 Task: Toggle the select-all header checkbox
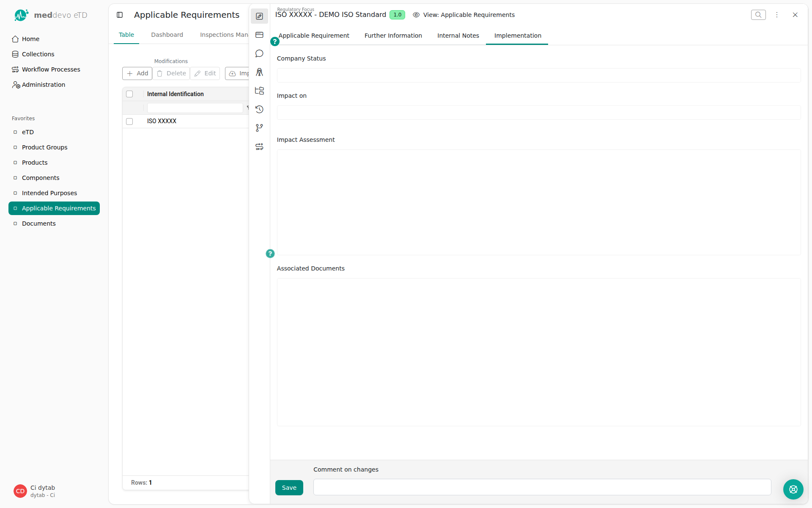tap(129, 94)
